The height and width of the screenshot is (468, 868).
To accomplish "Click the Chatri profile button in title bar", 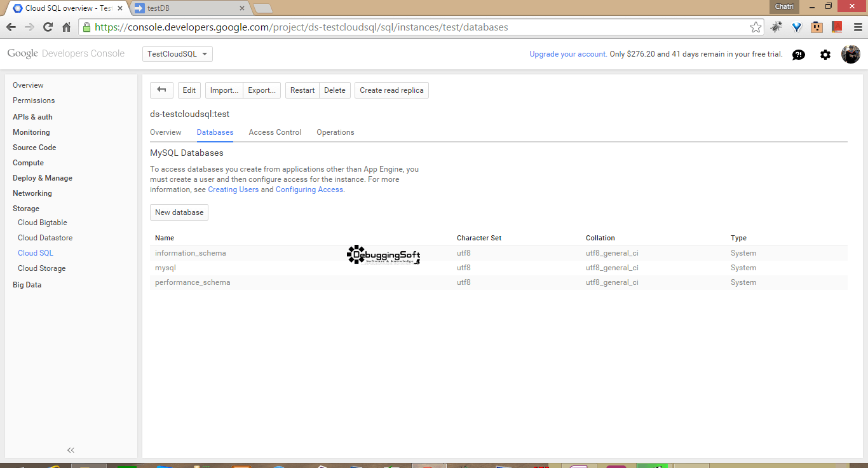I will (783, 6).
